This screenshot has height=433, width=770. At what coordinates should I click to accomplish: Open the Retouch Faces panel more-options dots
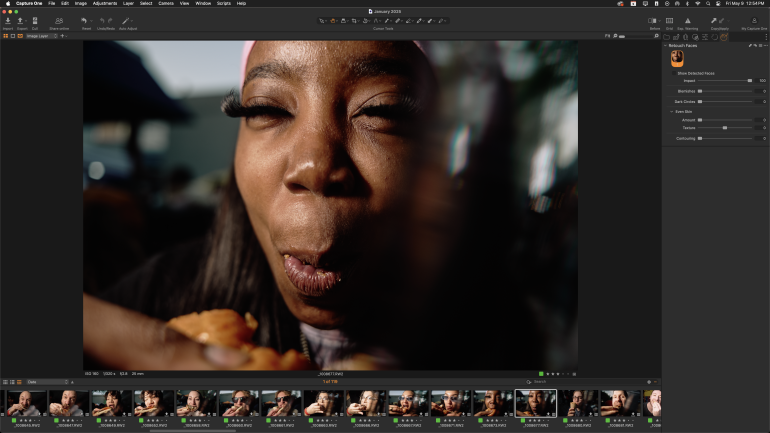point(765,46)
